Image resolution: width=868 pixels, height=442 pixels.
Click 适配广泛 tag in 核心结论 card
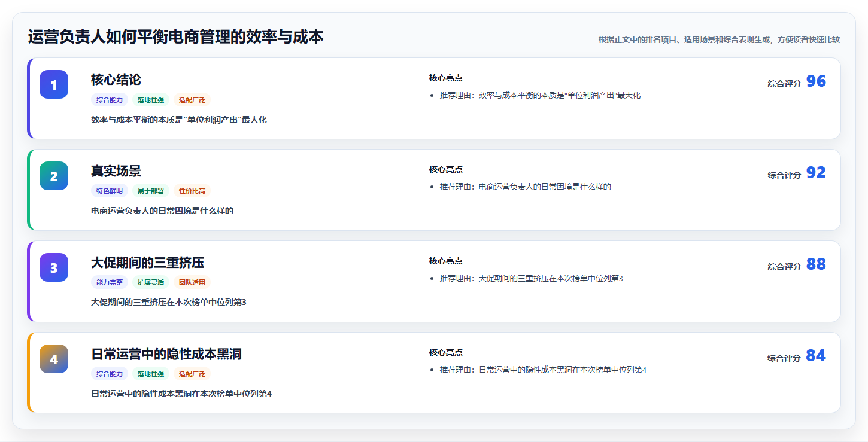192,100
